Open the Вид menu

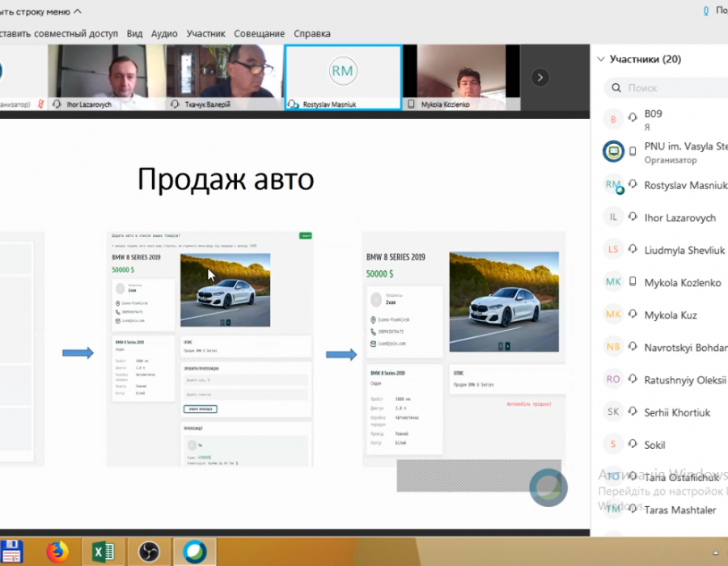[134, 34]
